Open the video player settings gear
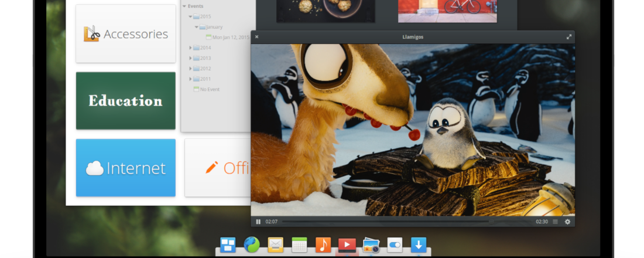 coord(568,222)
